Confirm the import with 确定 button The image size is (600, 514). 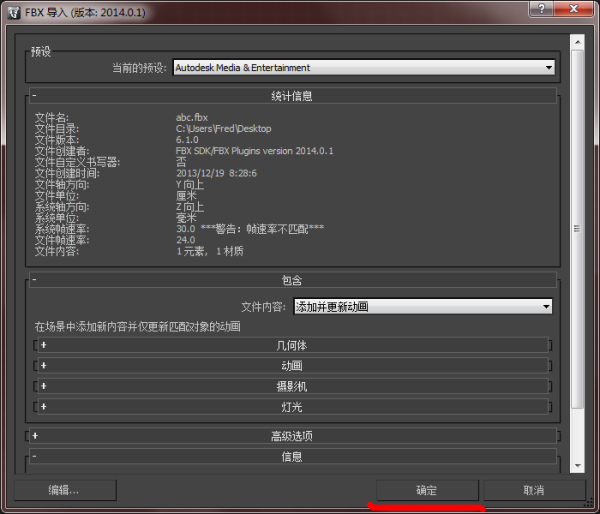tap(427, 490)
